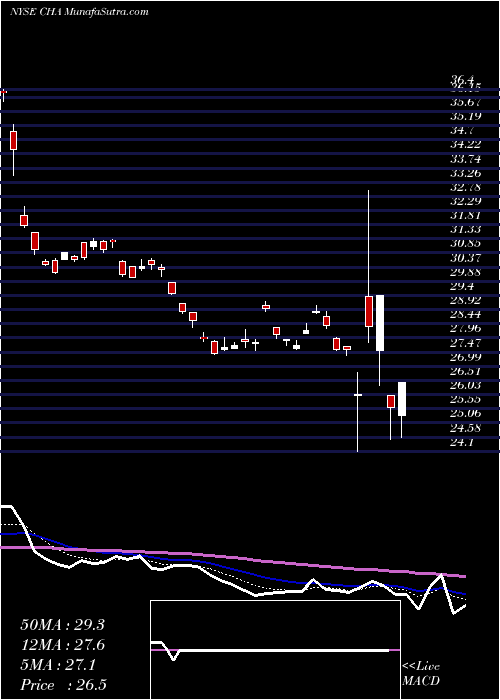Click the 31.33 price axis label
Screen dimensions: 500x700
pos(466,230)
